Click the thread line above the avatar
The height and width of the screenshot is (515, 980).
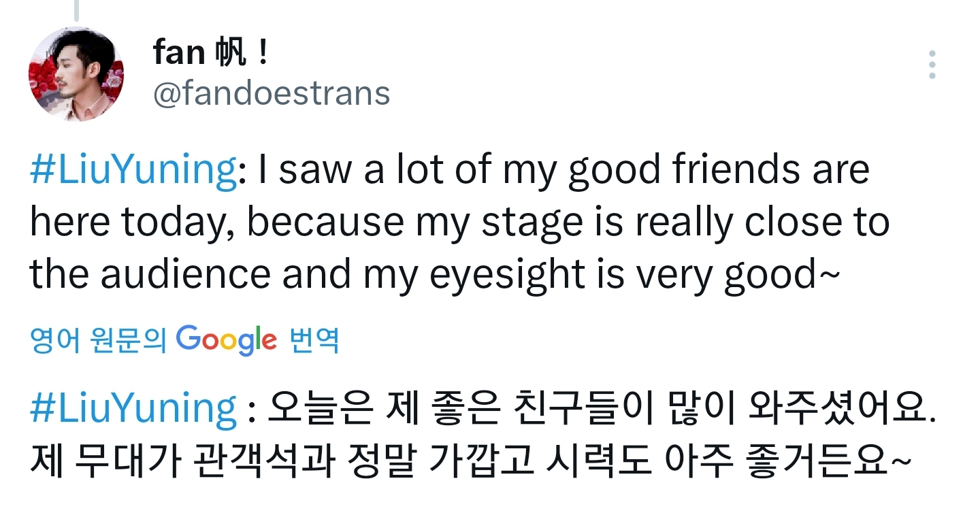(76, 10)
